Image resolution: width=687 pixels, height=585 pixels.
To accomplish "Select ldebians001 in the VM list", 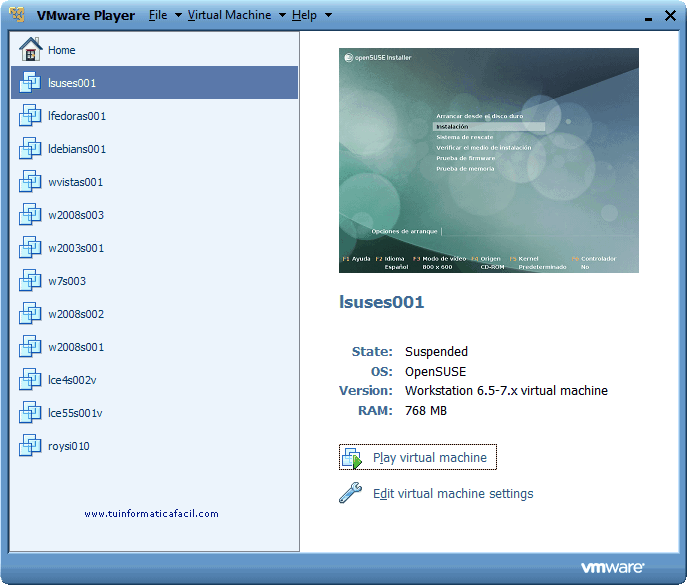I will pyautogui.click(x=154, y=149).
